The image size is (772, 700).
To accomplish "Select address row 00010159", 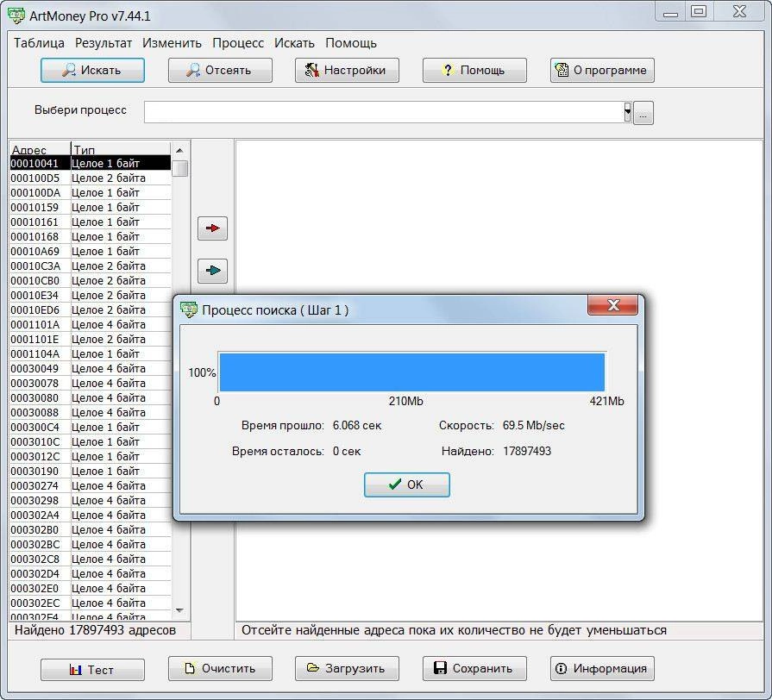I will [x=91, y=208].
